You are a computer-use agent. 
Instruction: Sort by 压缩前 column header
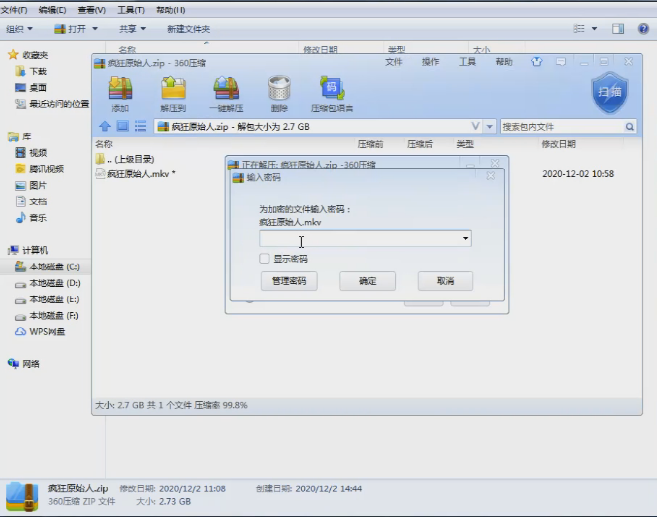click(x=370, y=144)
